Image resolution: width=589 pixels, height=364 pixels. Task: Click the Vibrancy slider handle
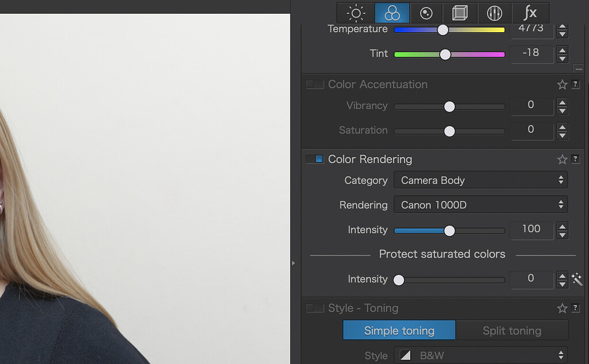449,107
